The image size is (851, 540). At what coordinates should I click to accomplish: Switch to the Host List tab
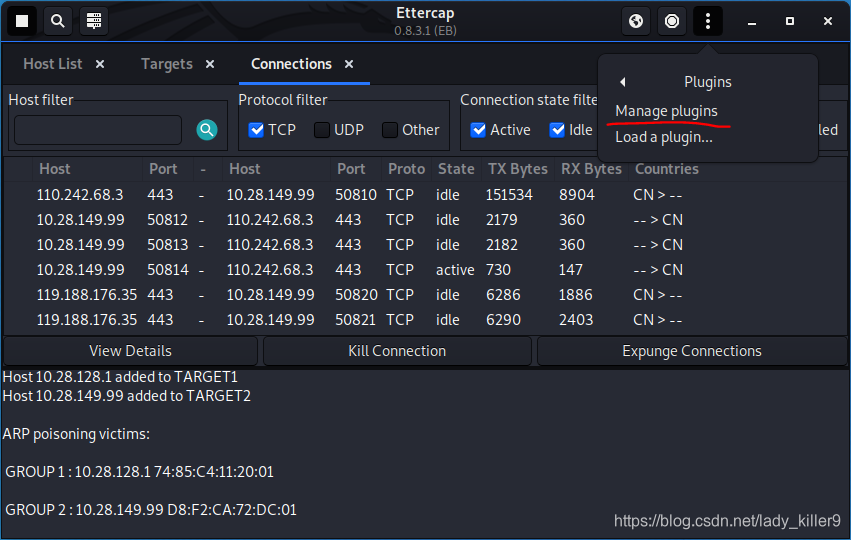click(x=53, y=64)
